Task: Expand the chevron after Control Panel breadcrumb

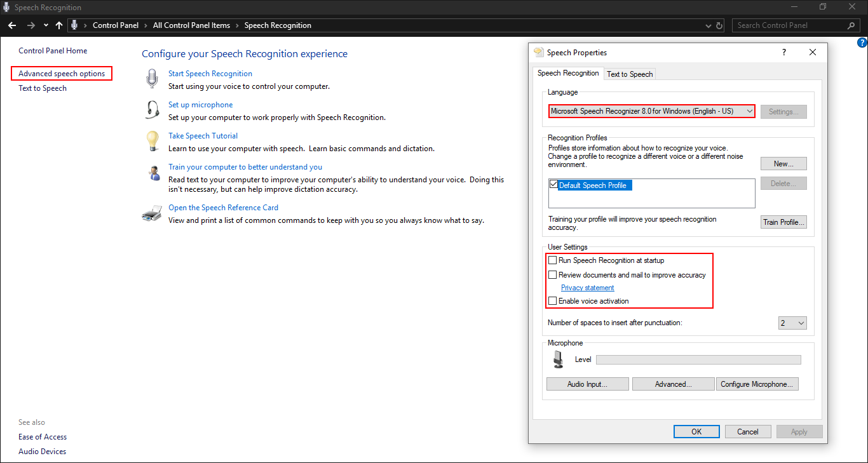Action: point(146,25)
